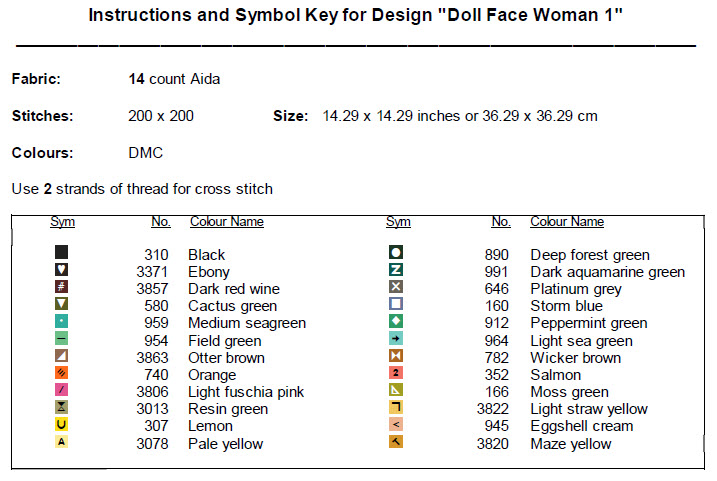Screen dimensions: 717x481
Task: Click the Orange 740 colour swatch
Action: pos(61,373)
